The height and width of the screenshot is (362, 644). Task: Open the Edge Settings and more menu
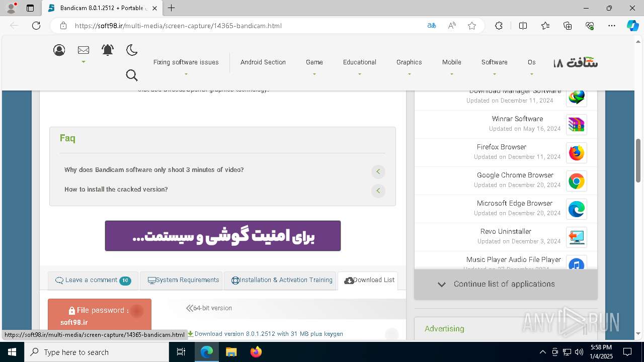612,26
